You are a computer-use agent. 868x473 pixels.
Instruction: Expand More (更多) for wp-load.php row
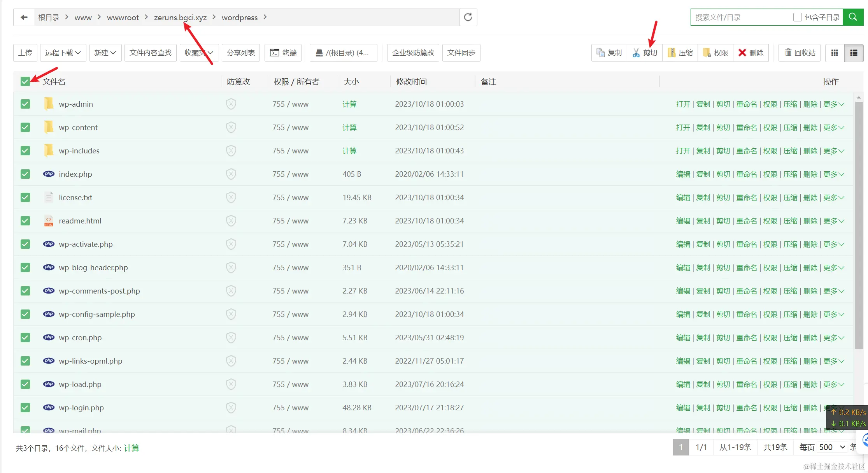point(834,384)
